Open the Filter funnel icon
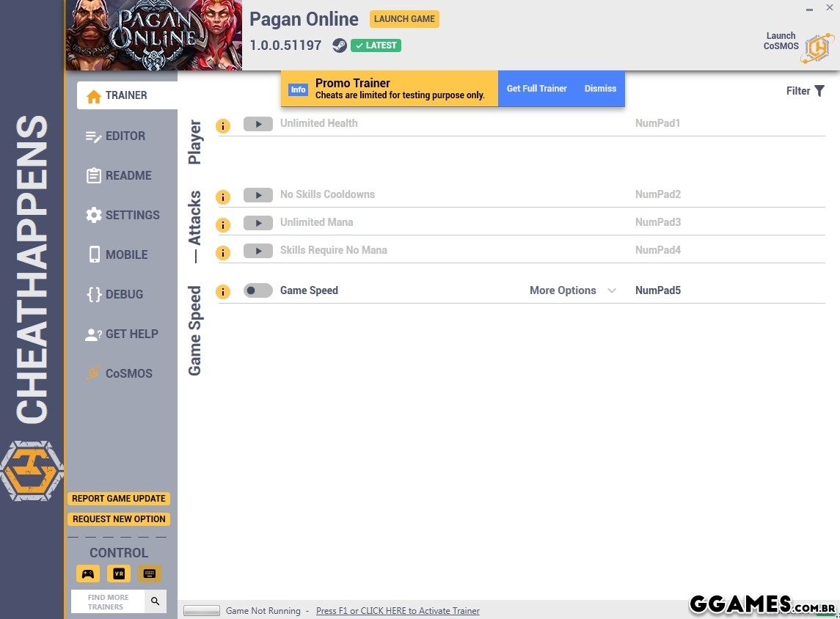 point(819,91)
